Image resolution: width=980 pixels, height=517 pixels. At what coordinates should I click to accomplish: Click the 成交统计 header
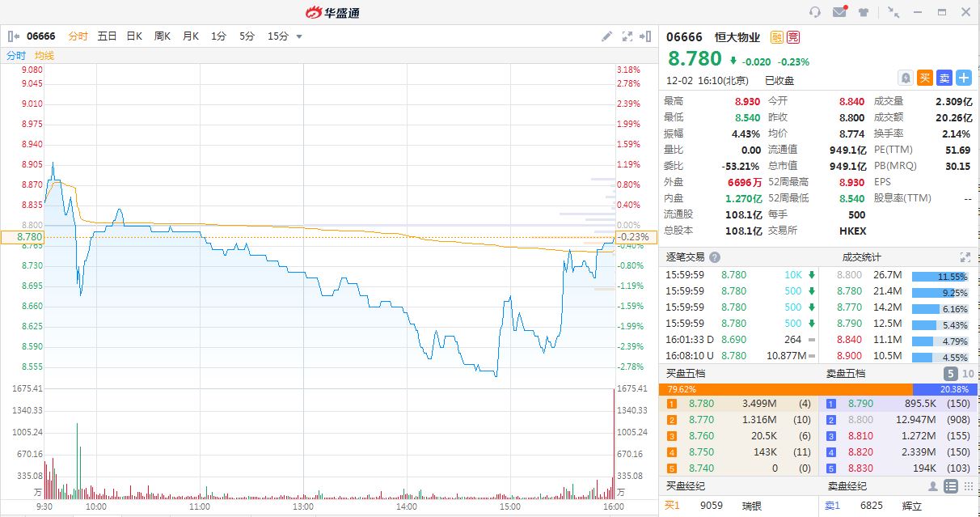coord(862,257)
